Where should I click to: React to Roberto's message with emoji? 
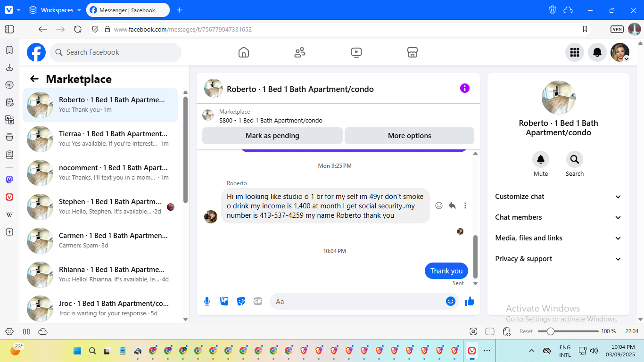pyautogui.click(x=439, y=206)
